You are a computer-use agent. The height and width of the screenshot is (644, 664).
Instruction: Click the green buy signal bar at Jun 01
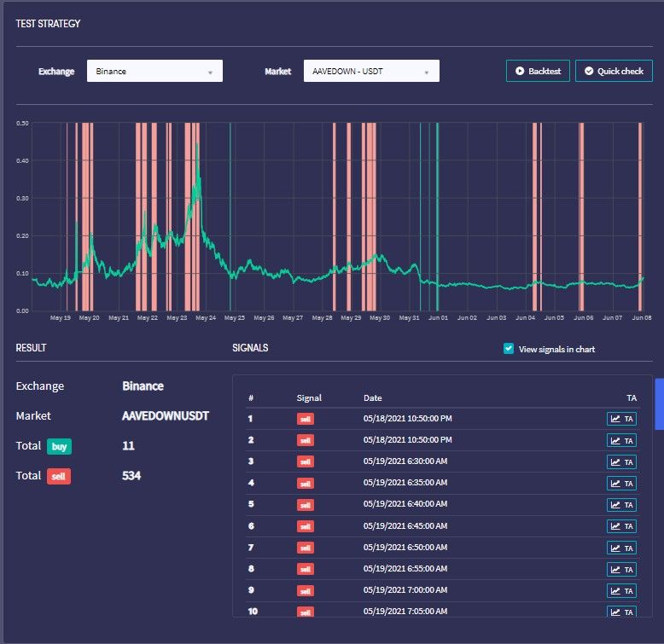pos(438,217)
